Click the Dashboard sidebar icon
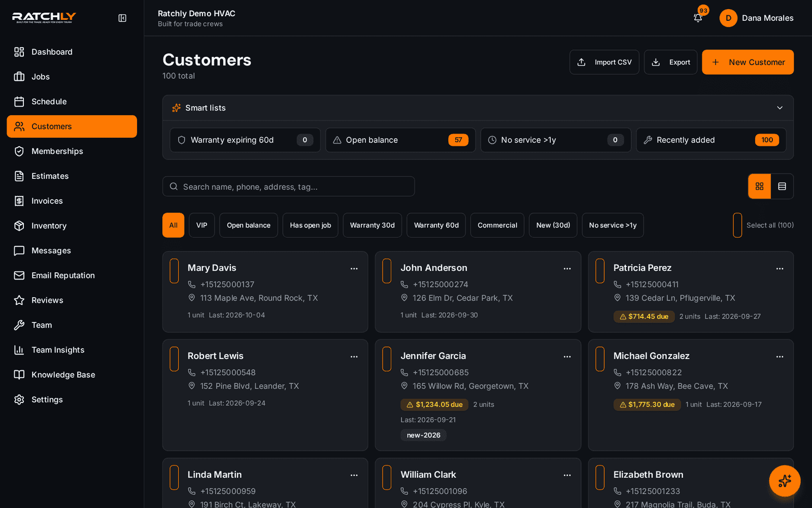Image resolution: width=812 pixels, height=508 pixels. click(x=19, y=52)
